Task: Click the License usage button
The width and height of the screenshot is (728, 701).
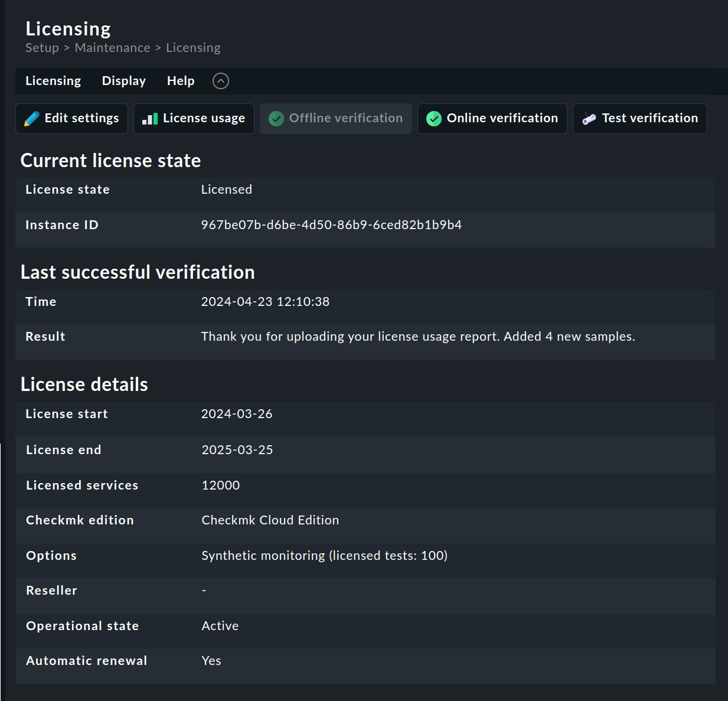Action: tap(194, 119)
